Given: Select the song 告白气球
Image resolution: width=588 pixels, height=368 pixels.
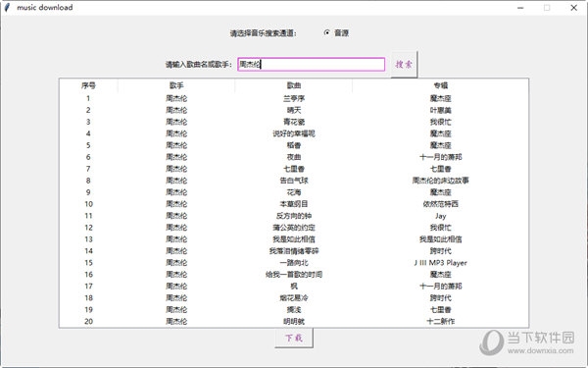Looking at the screenshot, I should coord(294,181).
